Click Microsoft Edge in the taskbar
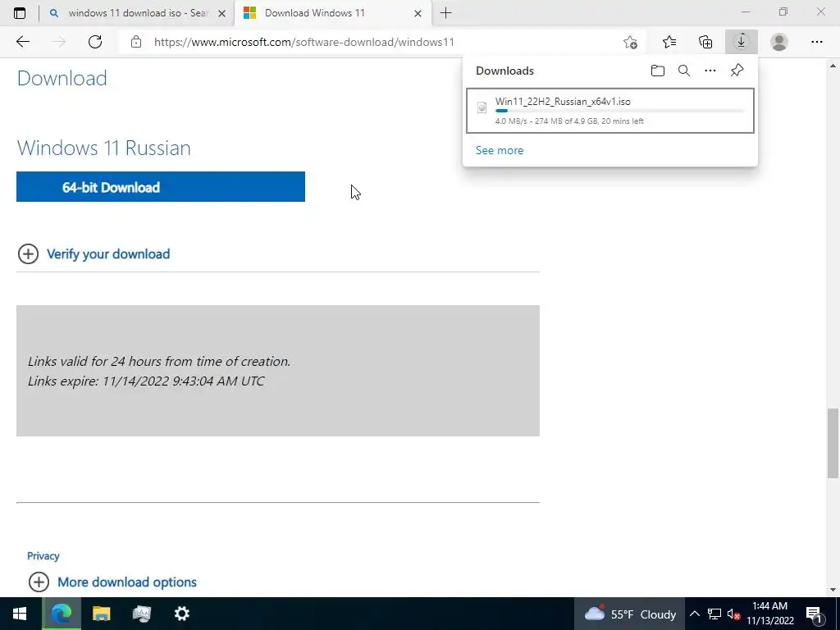 61,614
